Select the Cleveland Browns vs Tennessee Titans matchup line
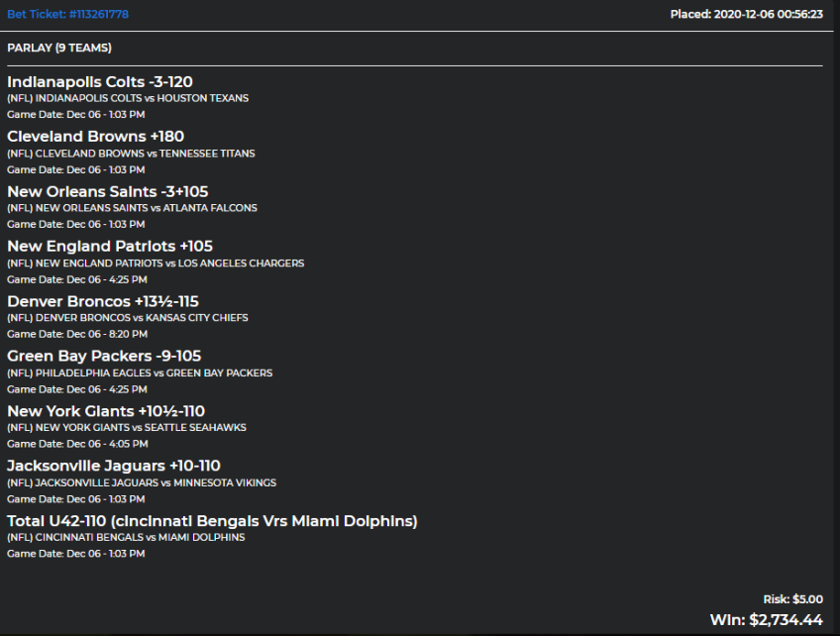Viewport: 840px width, 636px height. 131,154
